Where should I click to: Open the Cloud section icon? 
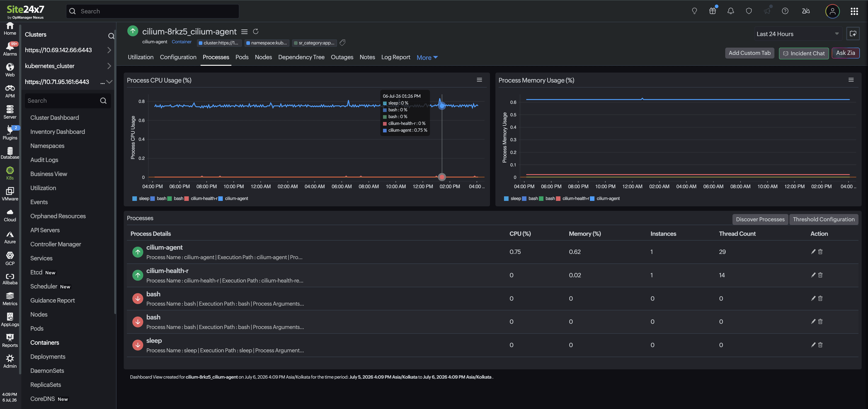10,215
